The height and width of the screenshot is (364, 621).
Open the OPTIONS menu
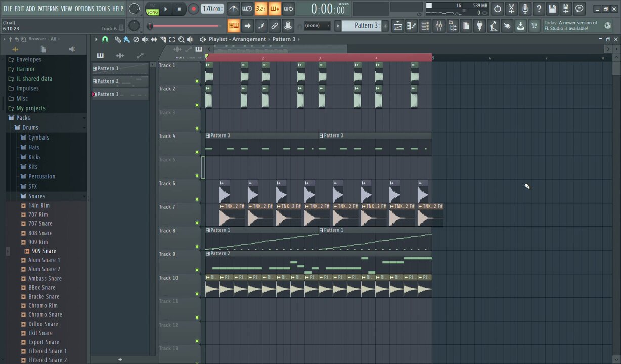[84, 9]
